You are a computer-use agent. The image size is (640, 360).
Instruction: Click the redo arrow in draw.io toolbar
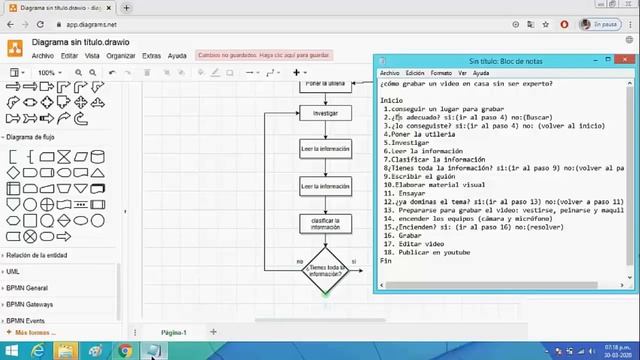[x=127, y=73]
